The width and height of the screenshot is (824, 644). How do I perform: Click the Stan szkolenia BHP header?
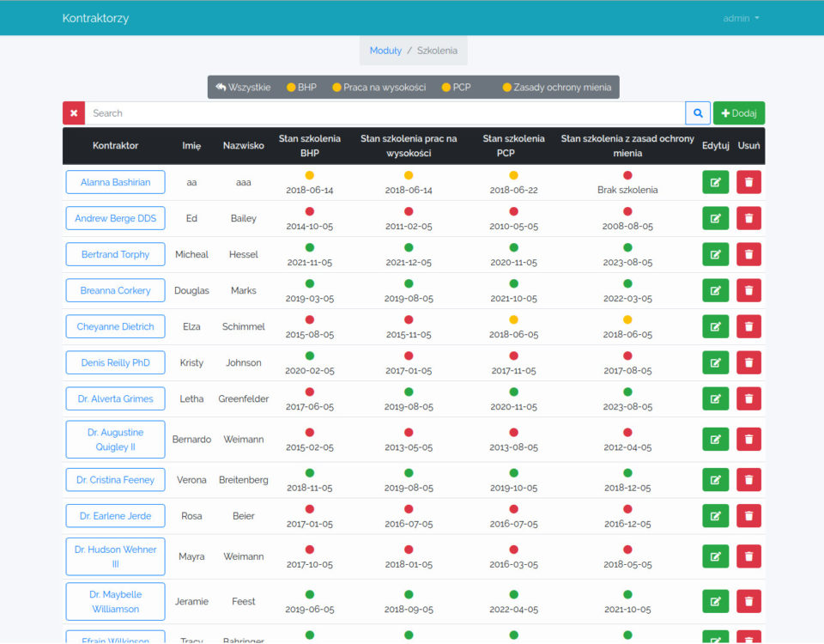pyautogui.click(x=310, y=146)
